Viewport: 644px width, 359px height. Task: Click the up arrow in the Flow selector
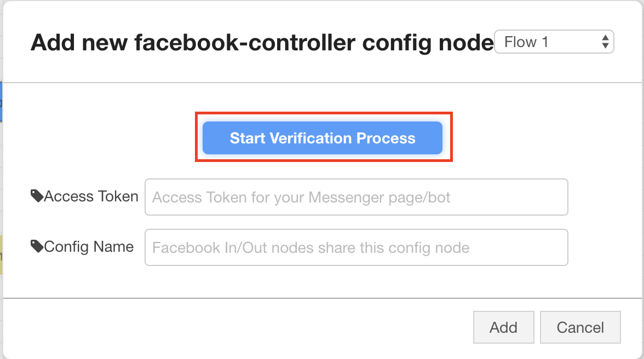tap(605, 38)
